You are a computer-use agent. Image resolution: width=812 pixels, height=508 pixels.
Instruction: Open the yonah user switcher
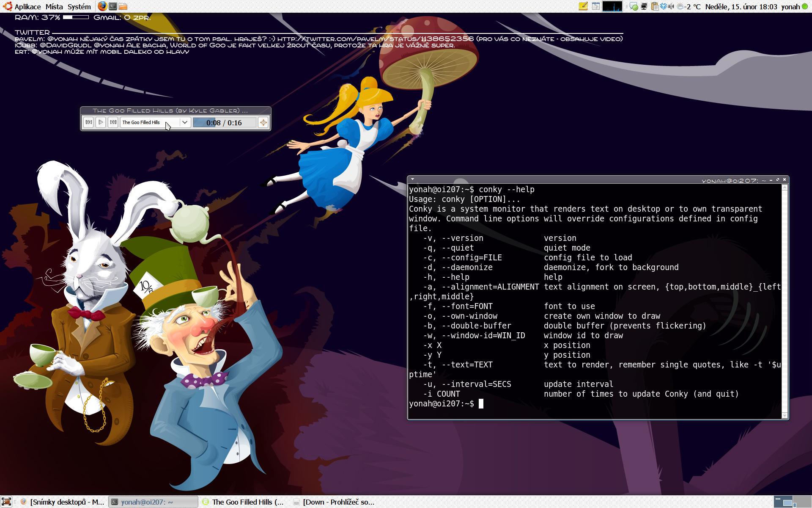click(790, 7)
